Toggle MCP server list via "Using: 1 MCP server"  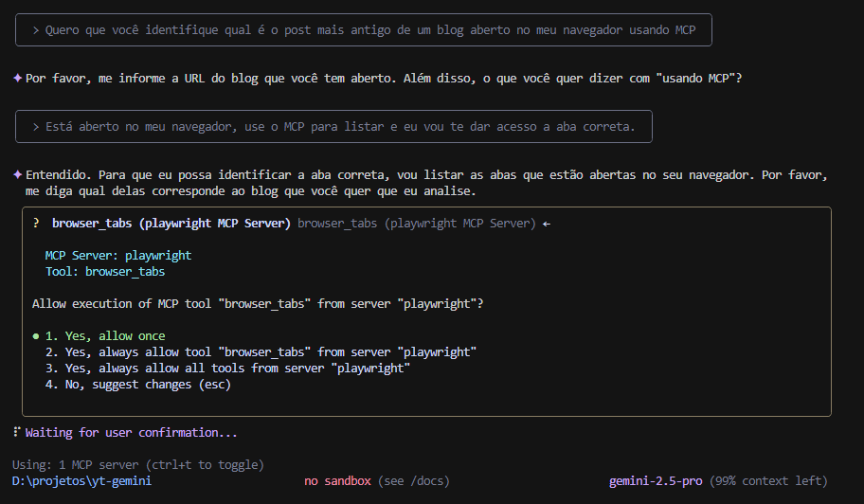point(138,465)
